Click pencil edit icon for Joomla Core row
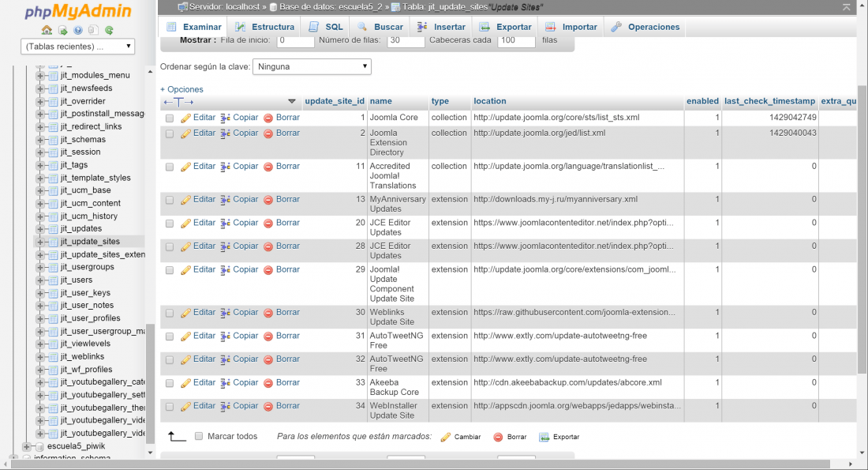 pyautogui.click(x=186, y=118)
